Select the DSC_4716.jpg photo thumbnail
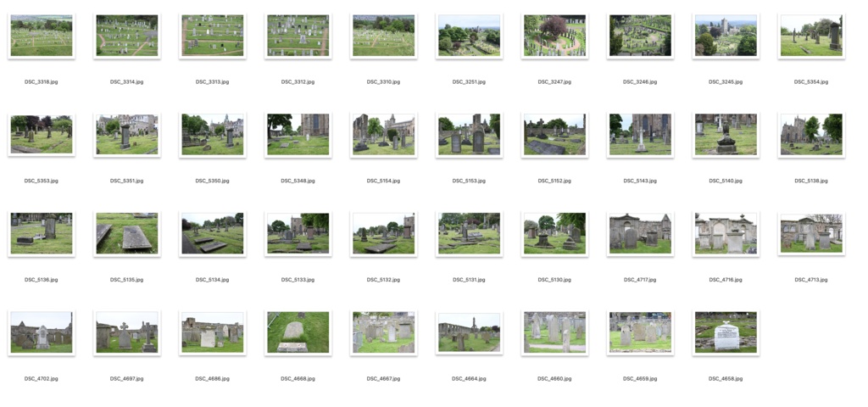This screenshot has width=868, height=407. 726,234
